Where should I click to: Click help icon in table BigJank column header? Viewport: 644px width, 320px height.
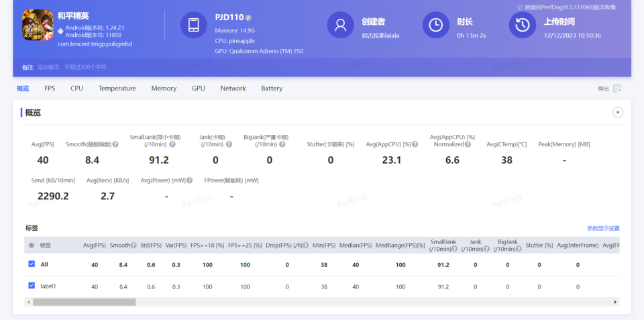point(519,249)
